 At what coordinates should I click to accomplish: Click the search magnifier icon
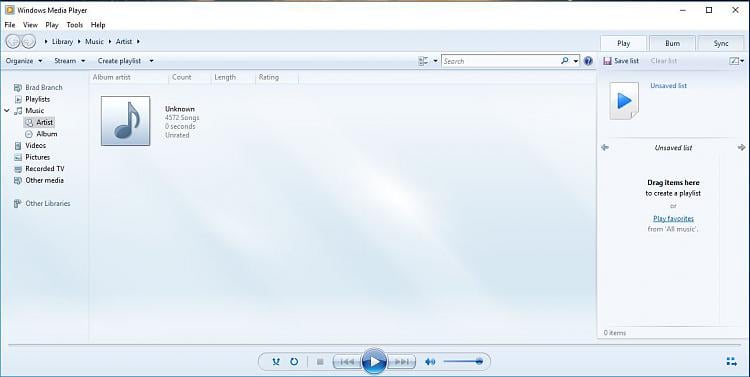(565, 61)
